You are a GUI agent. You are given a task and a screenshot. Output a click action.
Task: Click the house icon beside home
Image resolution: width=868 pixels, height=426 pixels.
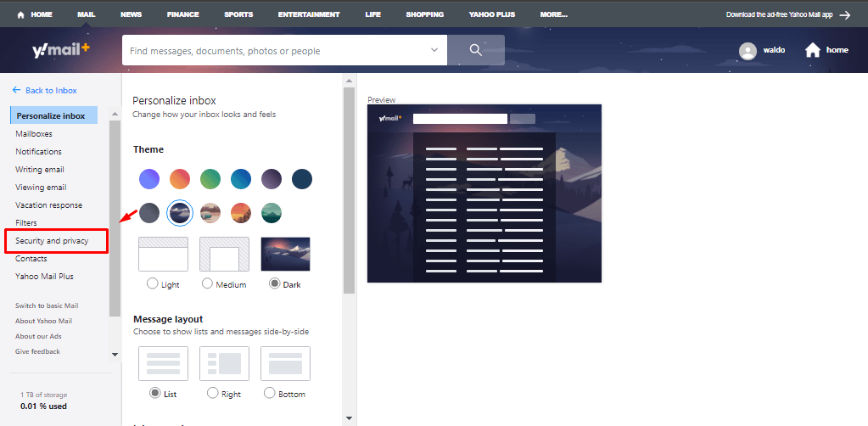[x=813, y=50]
